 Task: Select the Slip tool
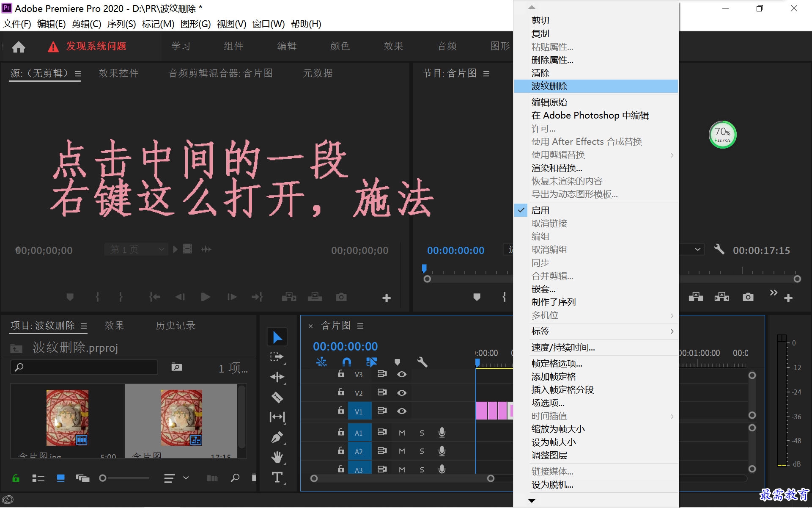(x=277, y=417)
